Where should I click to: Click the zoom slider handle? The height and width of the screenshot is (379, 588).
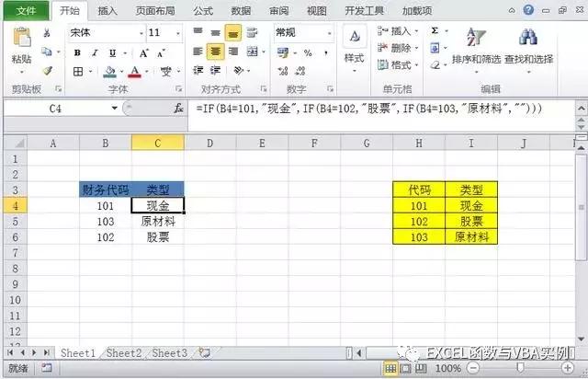[520, 368]
